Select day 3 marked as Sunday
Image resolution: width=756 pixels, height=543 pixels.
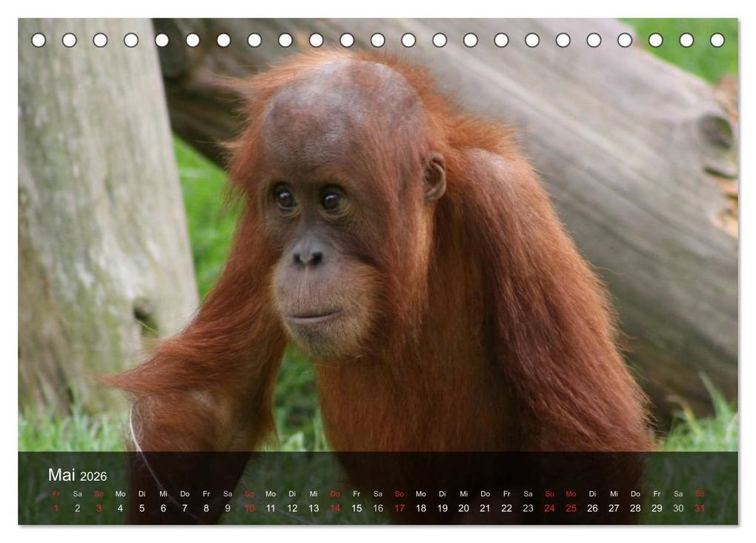pyautogui.click(x=99, y=508)
